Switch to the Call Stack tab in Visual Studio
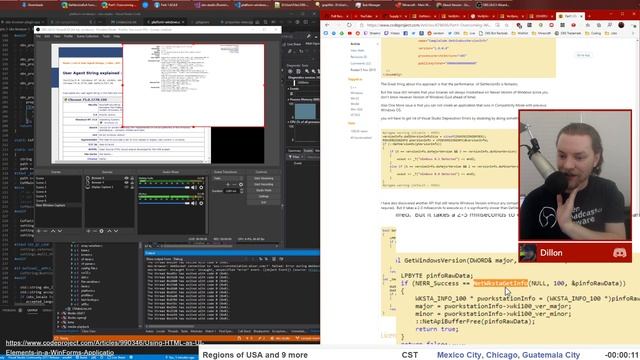Viewport: 640px width, 360px height. tap(244, 331)
